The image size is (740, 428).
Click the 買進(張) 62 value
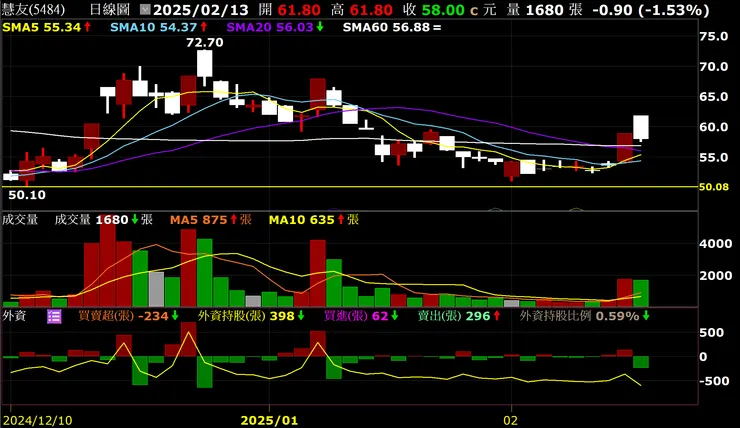pos(361,316)
